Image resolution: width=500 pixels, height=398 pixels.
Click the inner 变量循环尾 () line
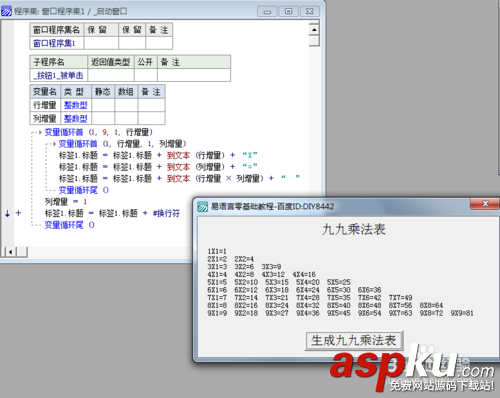pyautogui.click(x=84, y=190)
